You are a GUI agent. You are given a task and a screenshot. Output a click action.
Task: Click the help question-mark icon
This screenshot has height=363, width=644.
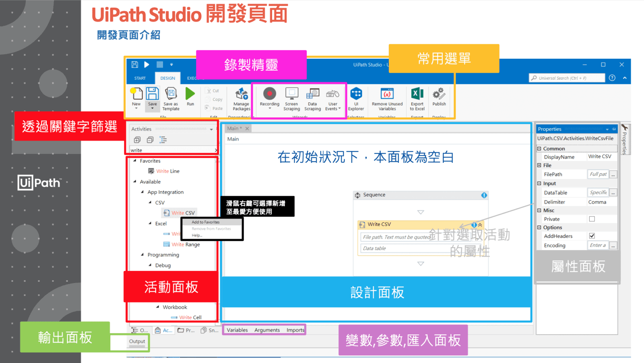(612, 78)
